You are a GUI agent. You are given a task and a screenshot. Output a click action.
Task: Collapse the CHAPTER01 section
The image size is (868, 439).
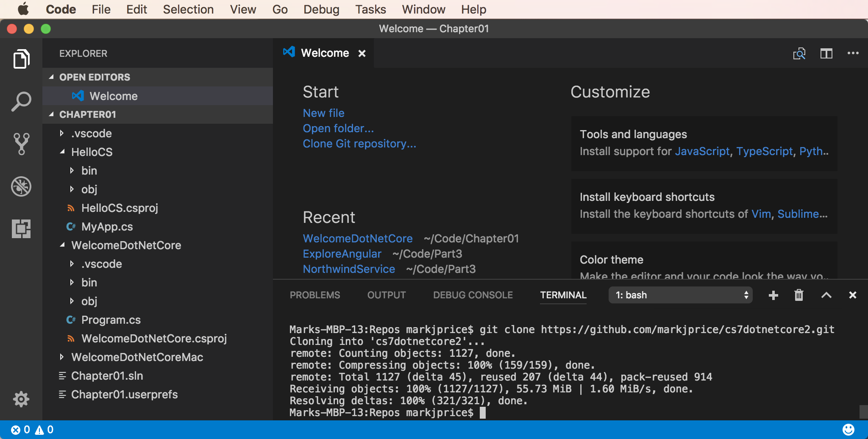coord(51,114)
